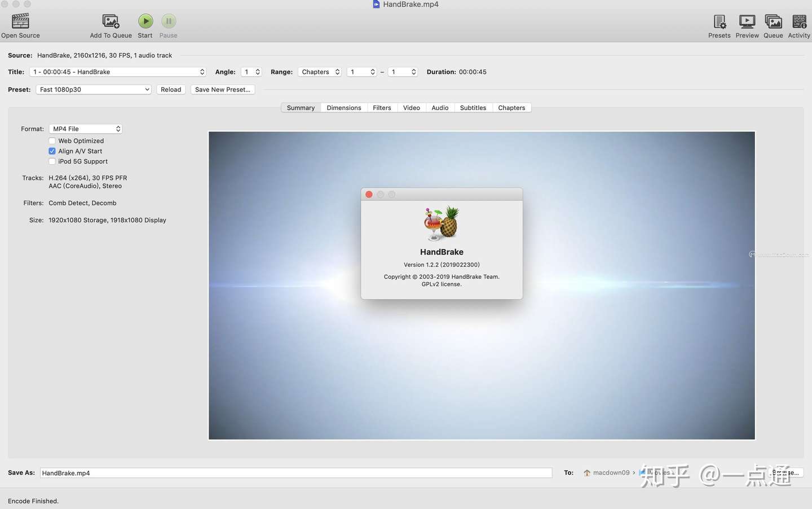
Task: Click the Encode Finished status text
Action: point(33,501)
